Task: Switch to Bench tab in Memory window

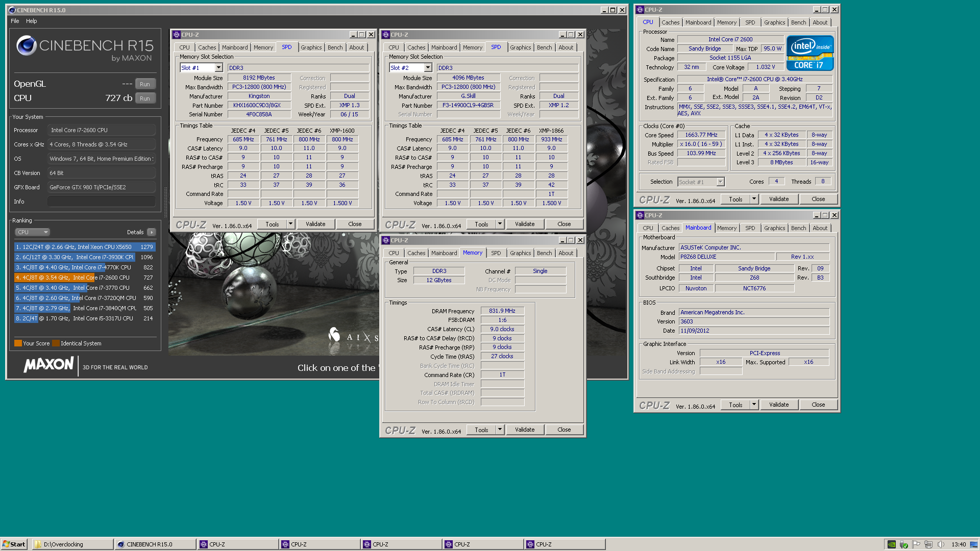Action: [544, 253]
